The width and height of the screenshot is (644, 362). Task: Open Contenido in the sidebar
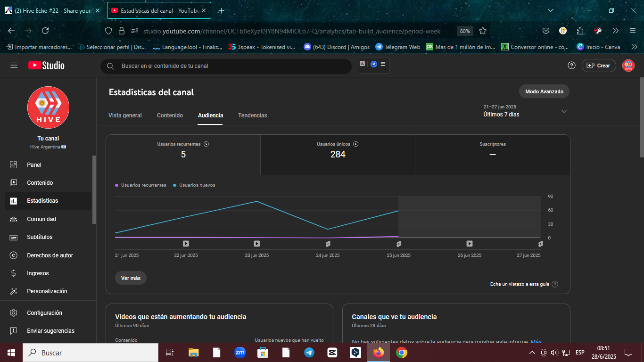tap(48, 183)
